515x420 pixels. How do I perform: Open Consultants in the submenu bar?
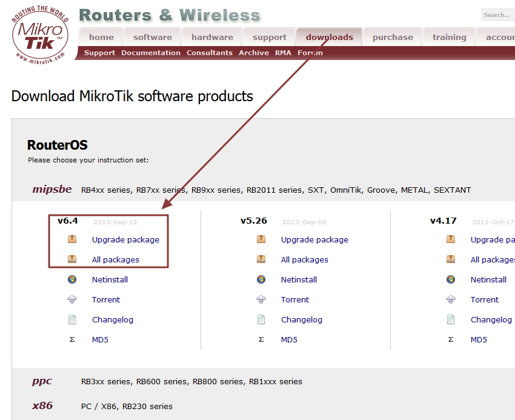click(x=209, y=53)
